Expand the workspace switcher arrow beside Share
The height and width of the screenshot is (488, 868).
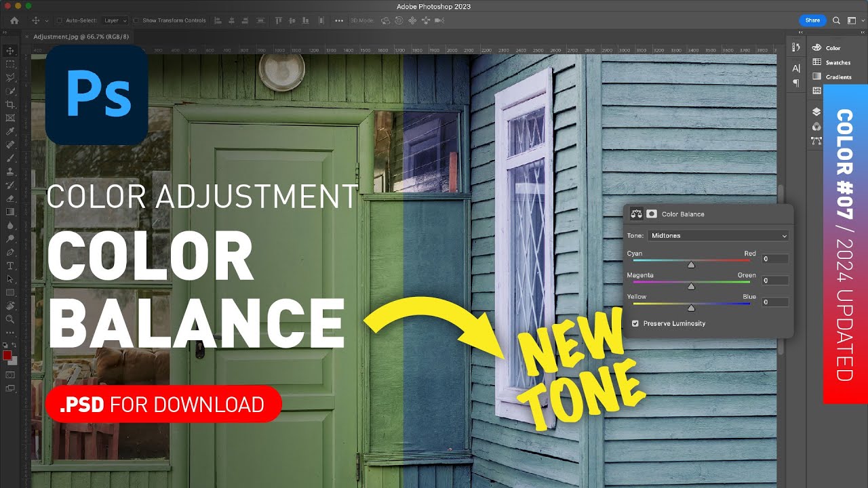pos(864,20)
